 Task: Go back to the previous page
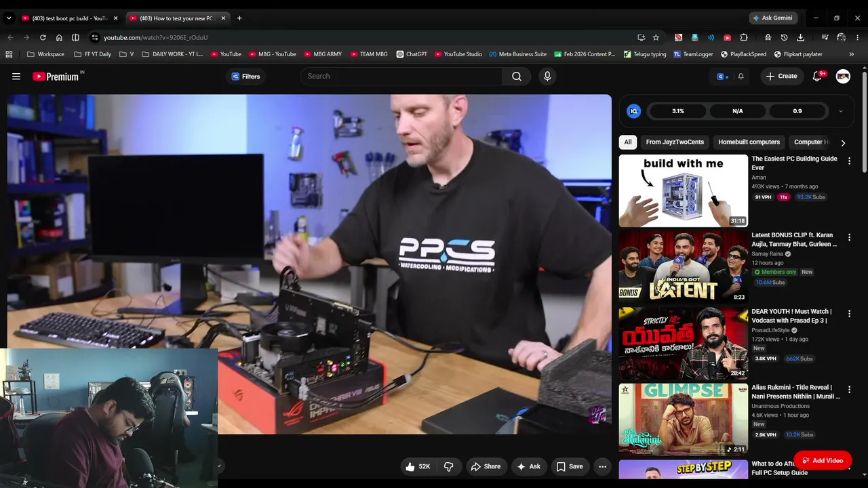10,37
